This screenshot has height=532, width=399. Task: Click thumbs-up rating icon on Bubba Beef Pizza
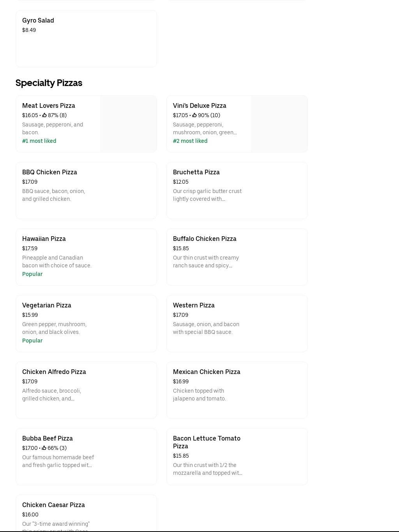pyautogui.click(x=44, y=448)
